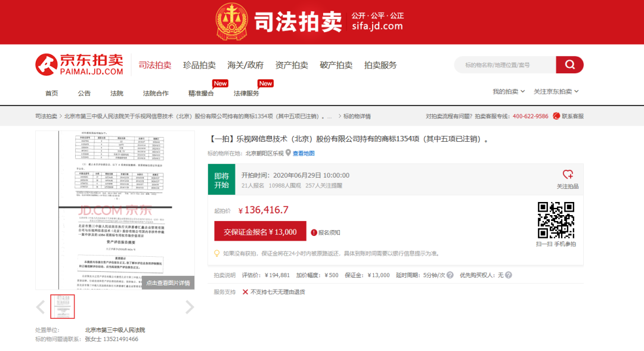Viewport: 644px width, 351px height.
Task: Click the 扫一扫 手机参拍 caption
Action: 556,244
